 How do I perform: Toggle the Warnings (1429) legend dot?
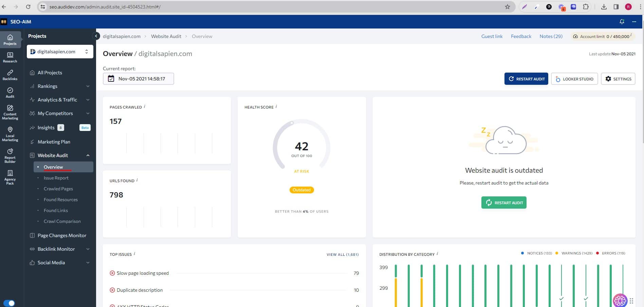tap(556, 253)
